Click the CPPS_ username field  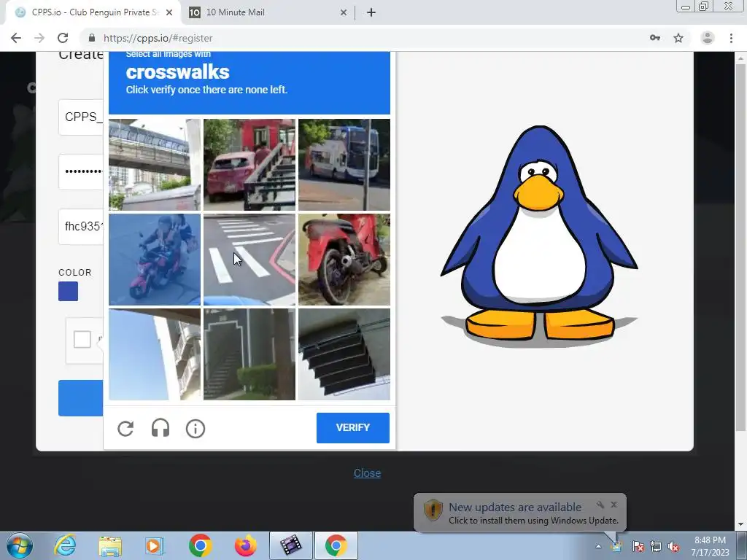[81, 117]
